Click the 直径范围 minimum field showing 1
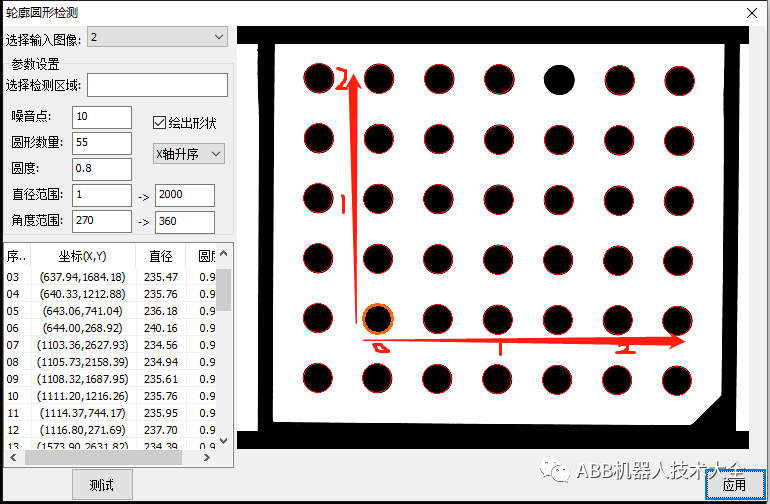 pyautogui.click(x=102, y=195)
